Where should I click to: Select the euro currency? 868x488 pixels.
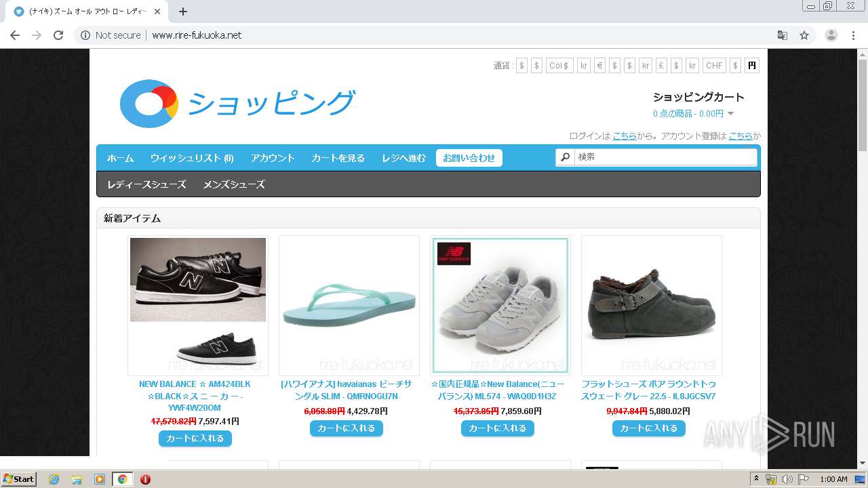click(x=599, y=66)
